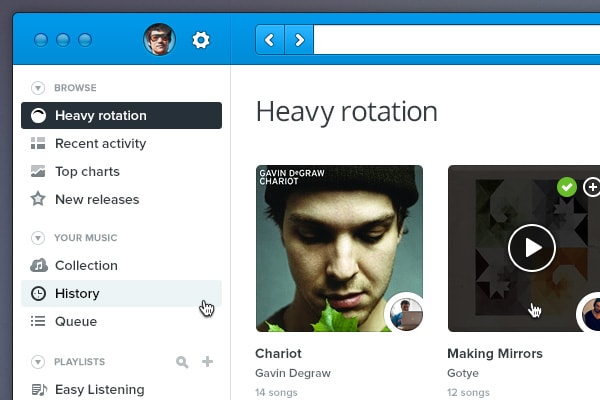Image resolution: width=600 pixels, height=400 pixels.
Task: Click the '14 songs' text
Action: pyautogui.click(x=276, y=392)
